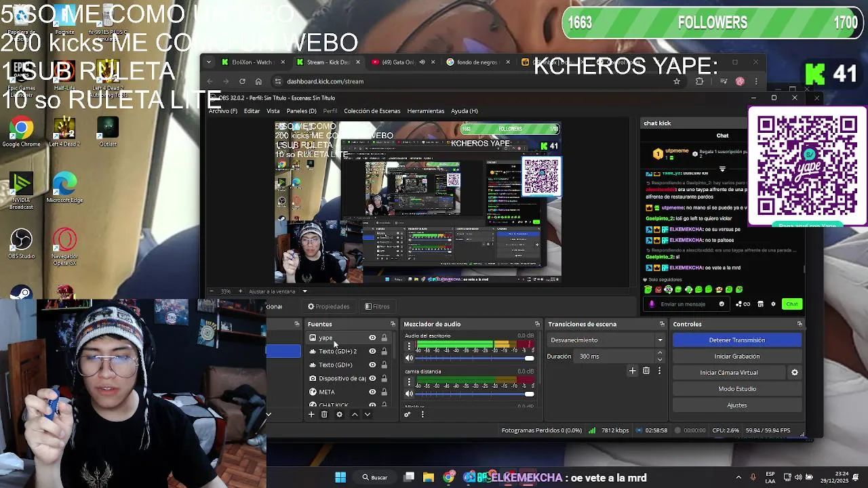The width and height of the screenshot is (868, 488).
Task: Increase transition duration with up arrow
Action: (660, 353)
